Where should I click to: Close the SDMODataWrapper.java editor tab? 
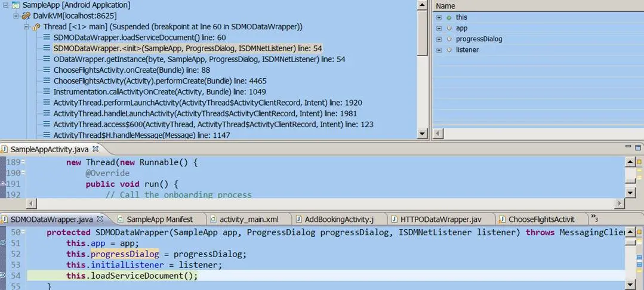pyautogui.click(x=100, y=219)
